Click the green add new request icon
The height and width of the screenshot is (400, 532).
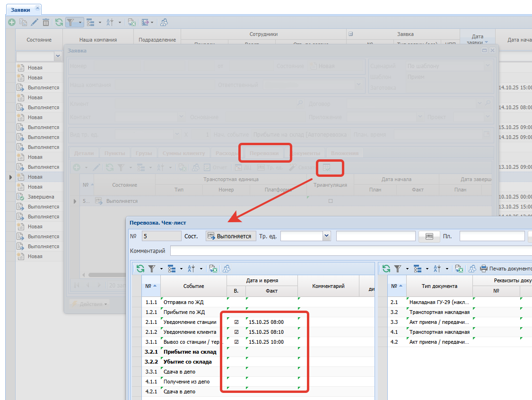click(11, 22)
